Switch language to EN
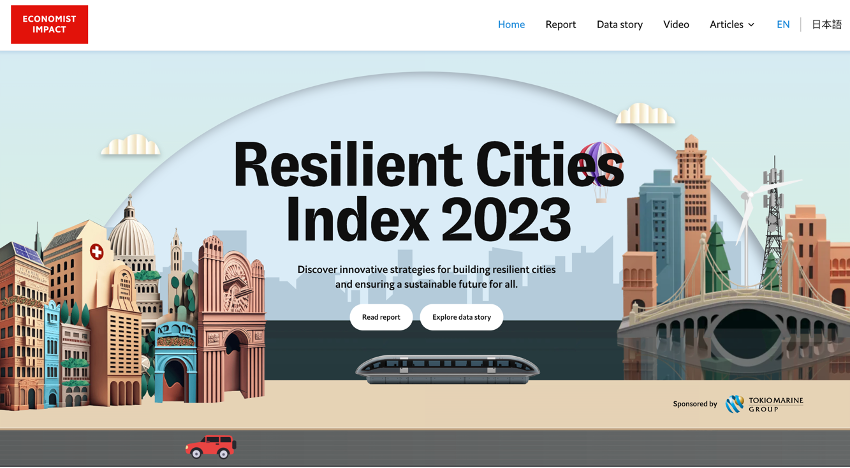This screenshot has height=468, width=850. pos(783,24)
